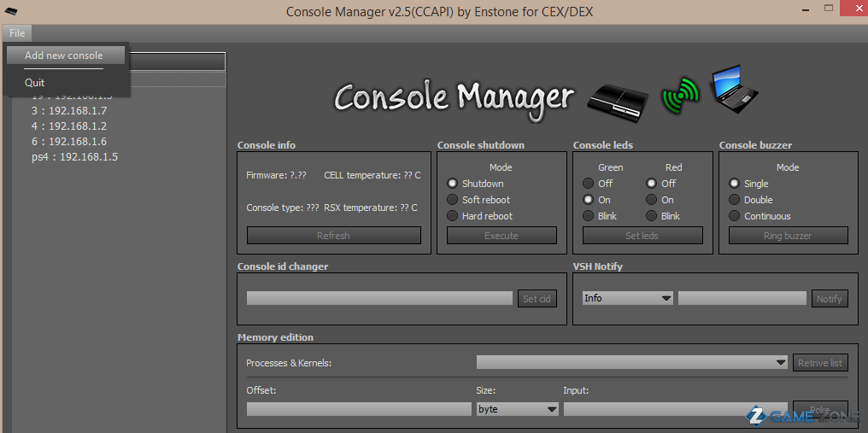Click the Execute shutdown button
The image size is (868, 433).
[501, 236]
